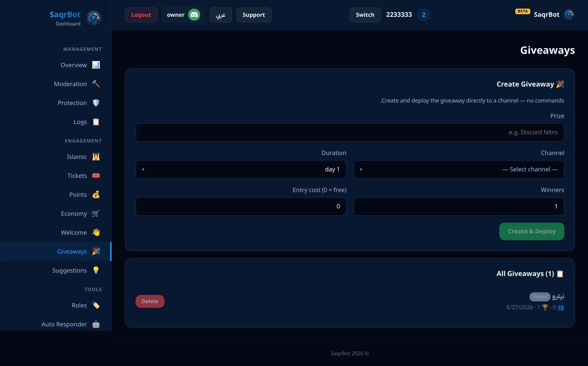Click the SaqrBot eagle logo in the sidebar
Image resolution: width=588 pixels, height=366 pixels.
click(94, 18)
